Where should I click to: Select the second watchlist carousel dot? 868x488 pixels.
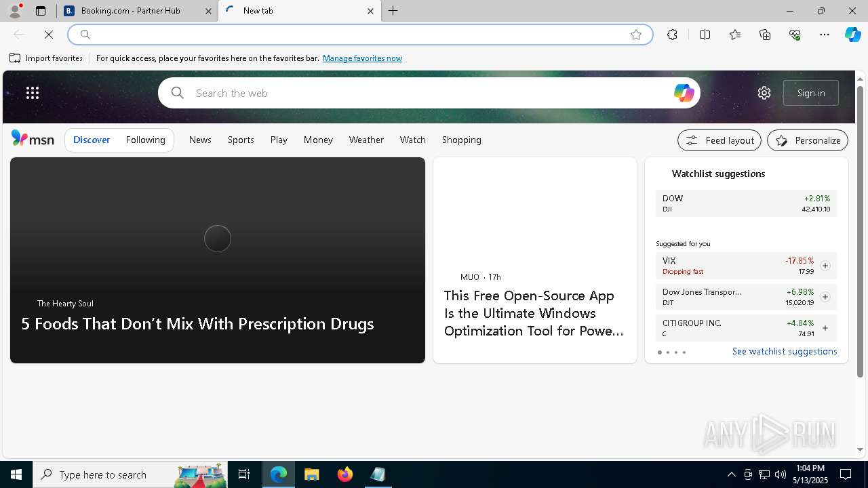coord(668,352)
